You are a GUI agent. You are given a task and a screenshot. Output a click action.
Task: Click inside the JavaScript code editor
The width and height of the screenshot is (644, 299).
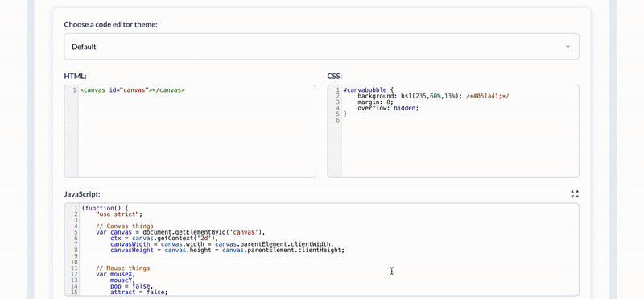pyautogui.click(x=321, y=249)
